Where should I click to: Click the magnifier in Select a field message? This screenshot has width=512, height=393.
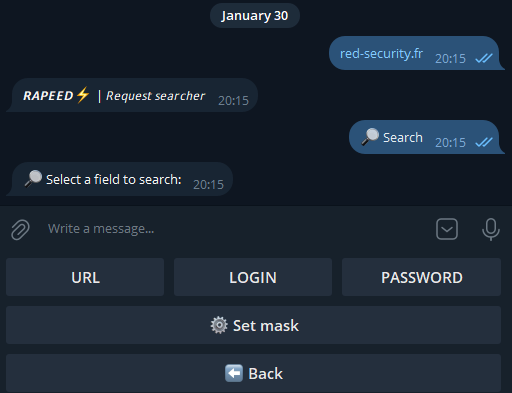click(x=33, y=179)
